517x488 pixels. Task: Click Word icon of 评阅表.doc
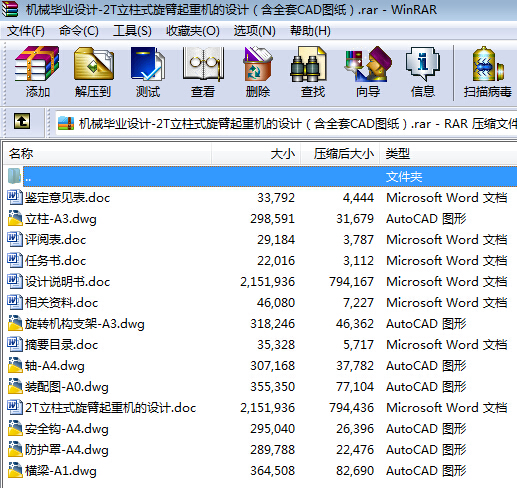tap(15, 239)
